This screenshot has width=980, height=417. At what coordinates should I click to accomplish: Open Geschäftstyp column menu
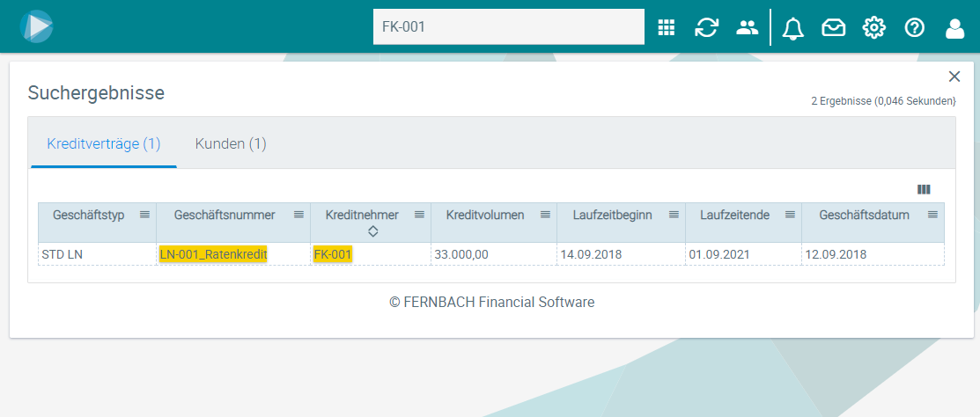[x=145, y=215]
